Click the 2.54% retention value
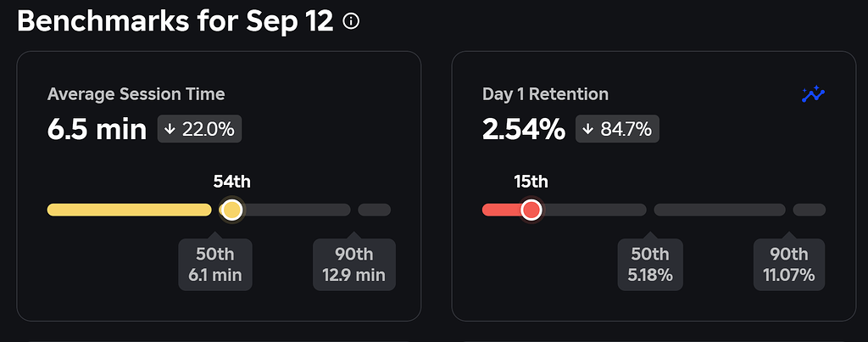The image size is (868, 342). [x=523, y=130]
